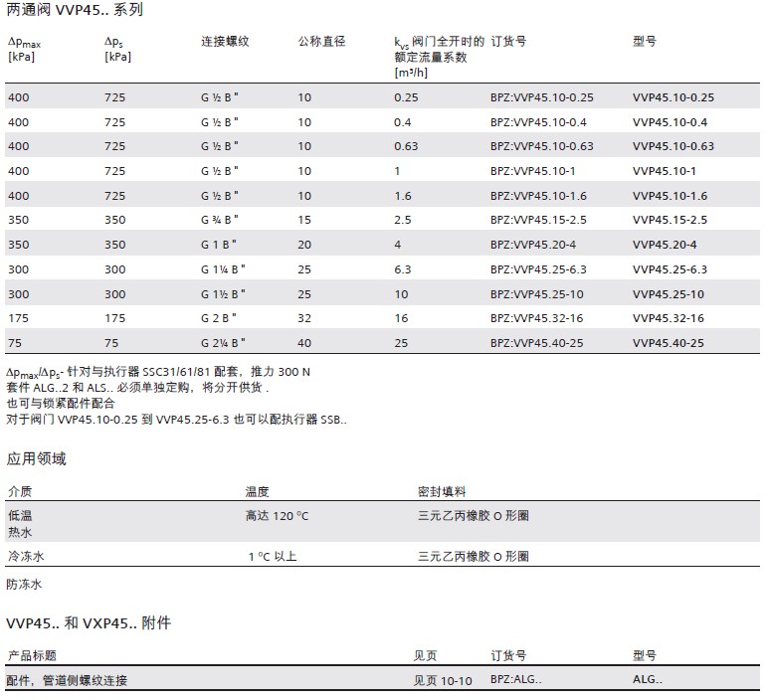
Task: Click the SSC31/61/81 actuator note line
Action: tap(158, 373)
